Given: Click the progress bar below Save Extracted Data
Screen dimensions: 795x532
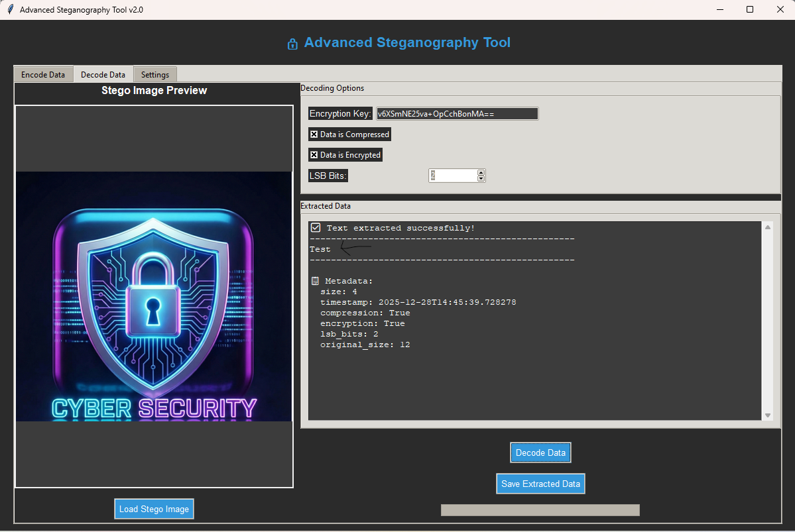Looking at the screenshot, I should click(540, 510).
